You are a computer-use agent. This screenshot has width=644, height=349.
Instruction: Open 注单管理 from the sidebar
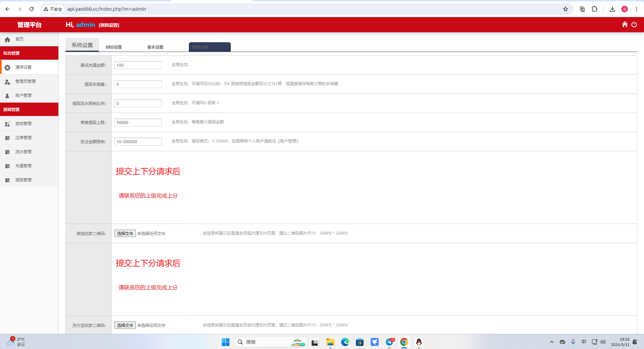(7, 137)
